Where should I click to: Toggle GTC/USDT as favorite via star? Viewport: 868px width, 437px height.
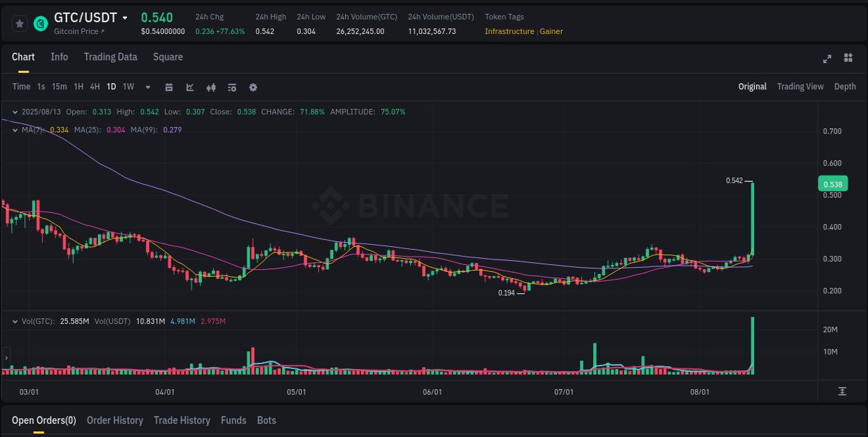pos(19,23)
